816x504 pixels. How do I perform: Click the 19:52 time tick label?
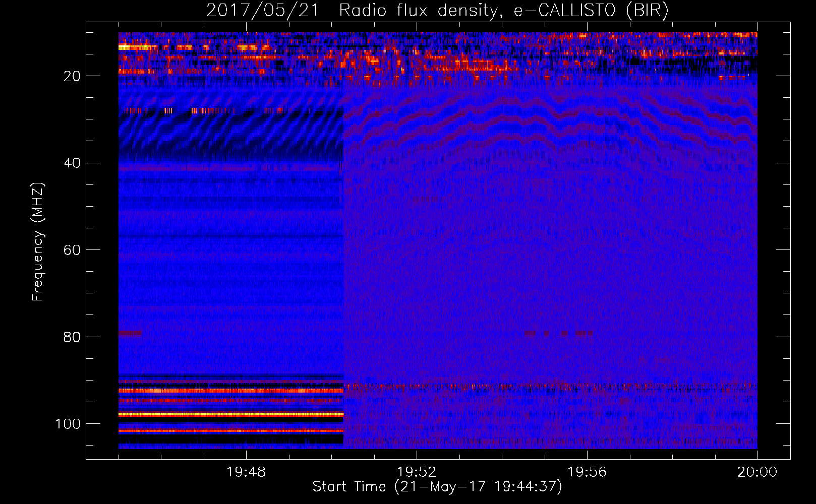(417, 472)
